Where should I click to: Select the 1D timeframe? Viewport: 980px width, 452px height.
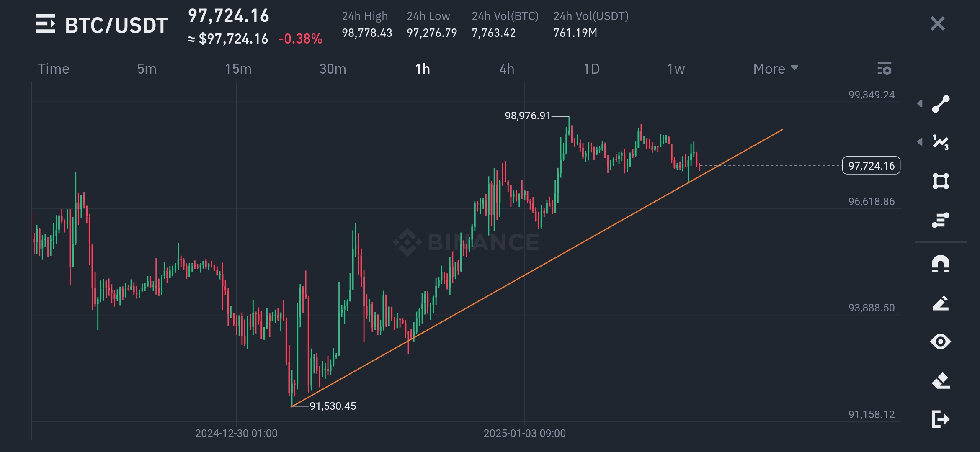591,69
